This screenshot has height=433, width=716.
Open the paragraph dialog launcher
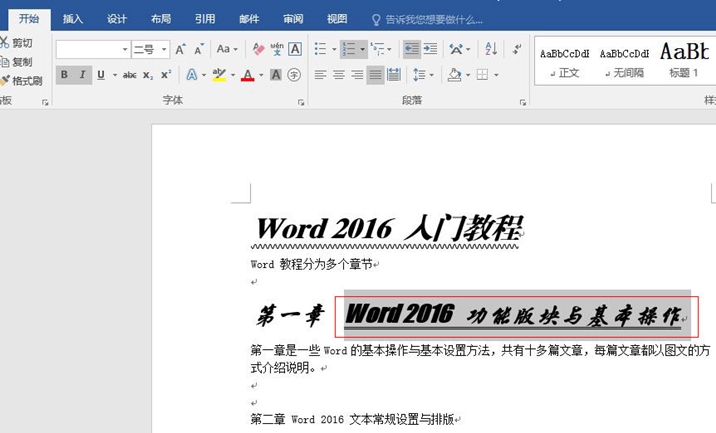(523, 103)
